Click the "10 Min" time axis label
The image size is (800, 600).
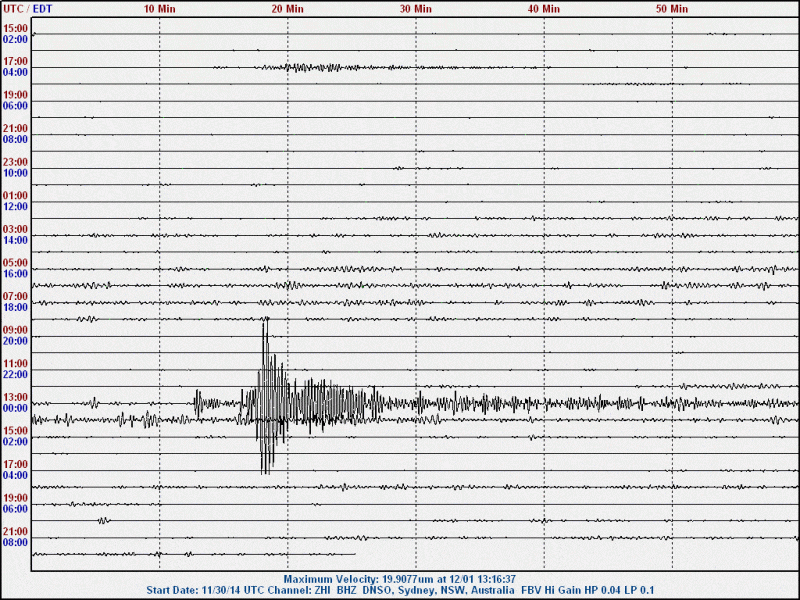coord(159,9)
